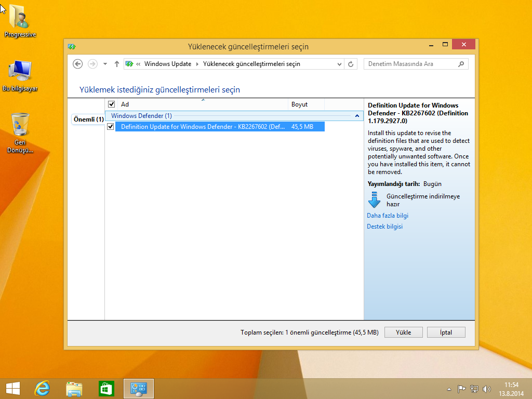Open Internet Explorer from the taskbar
Viewport: 532px width, 399px height.
(x=42, y=388)
